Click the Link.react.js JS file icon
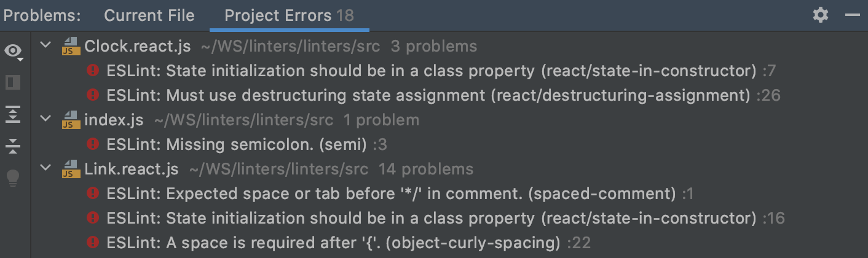The width and height of the screenshot is (868, 258). 71,170
